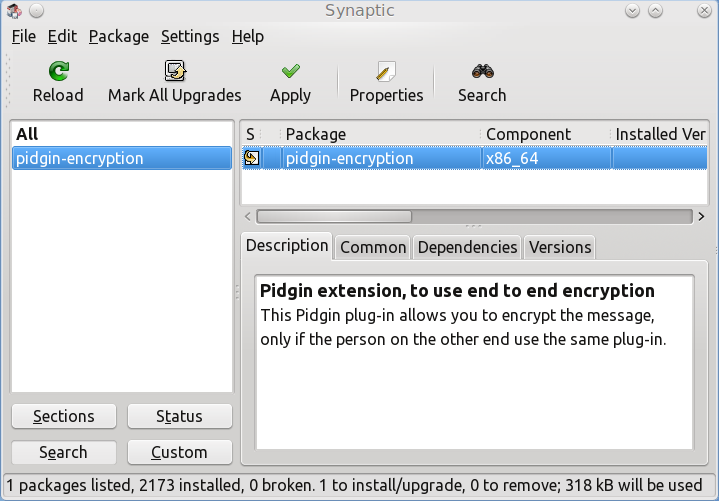Screen dimensions: 719x501
Task: Click the bold package description heading
Action: coord(457,291)
